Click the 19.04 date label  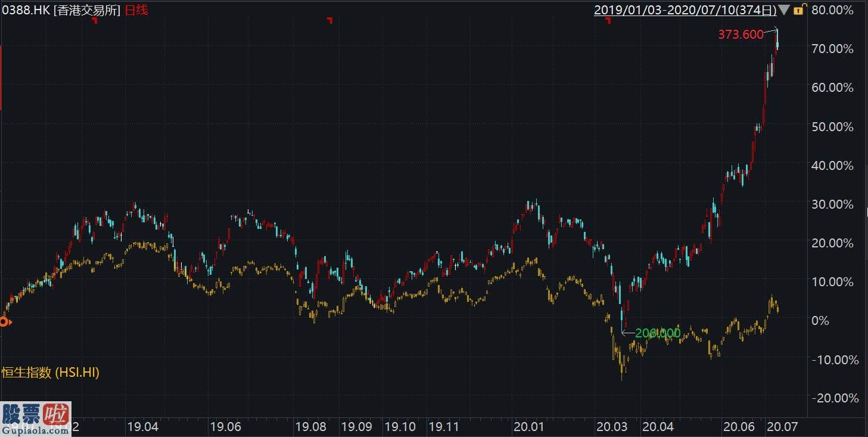coord(142,427)
